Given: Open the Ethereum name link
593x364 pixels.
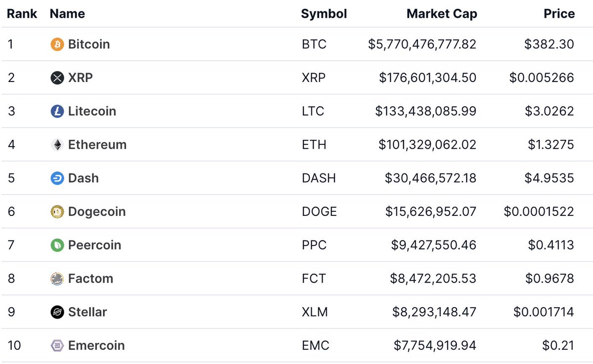Looking at the screenshot, I should [x=97, y=145].
